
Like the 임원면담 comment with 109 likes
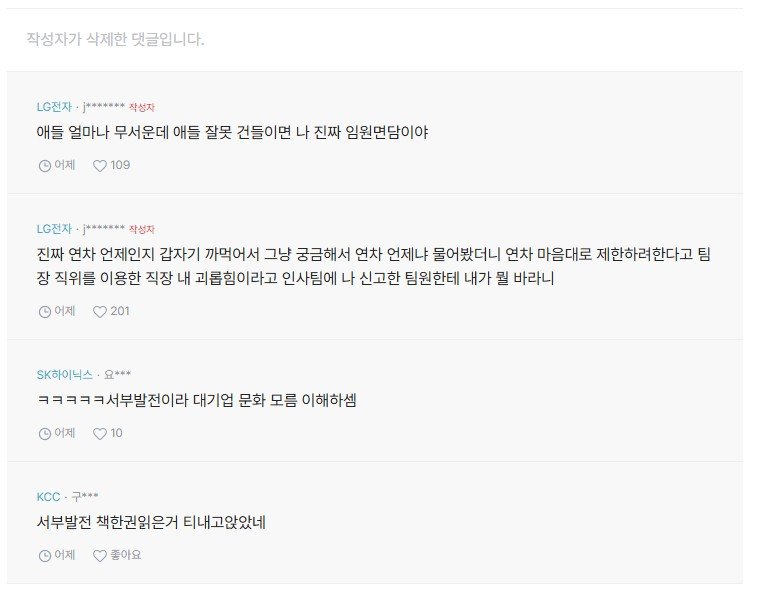(99, 165)
